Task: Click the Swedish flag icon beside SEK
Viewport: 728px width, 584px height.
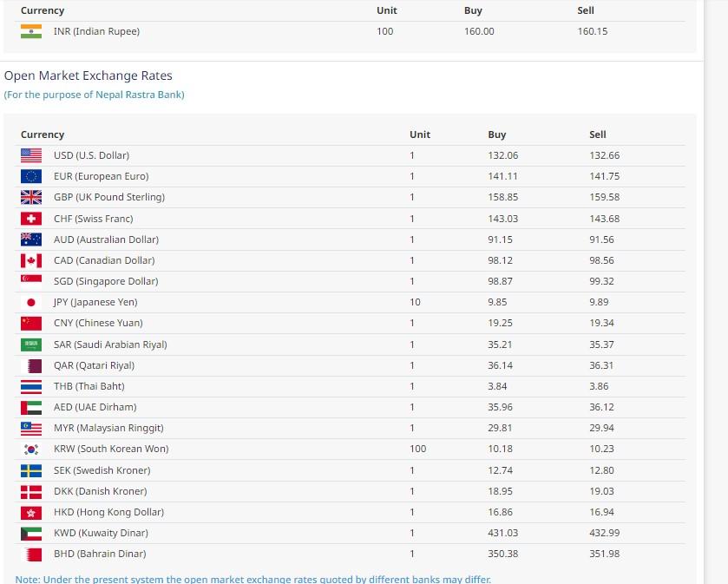Action: pyautogui.click(x=31, y=470)
